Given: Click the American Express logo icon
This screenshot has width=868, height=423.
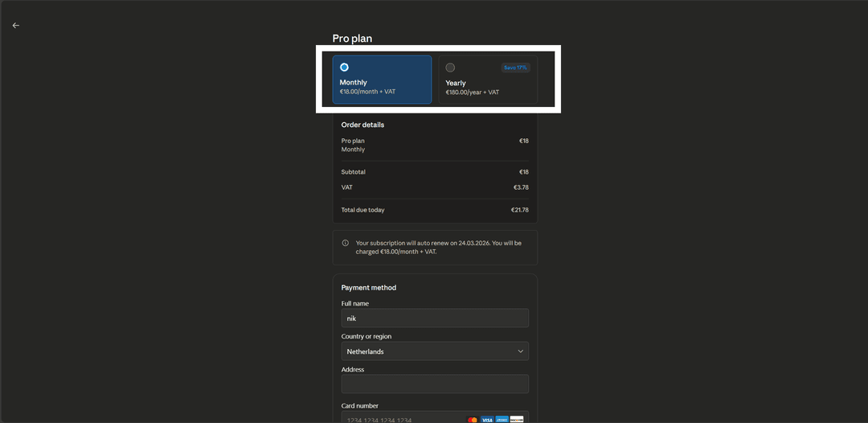Looking at the screenshot, I should (502, 419).
